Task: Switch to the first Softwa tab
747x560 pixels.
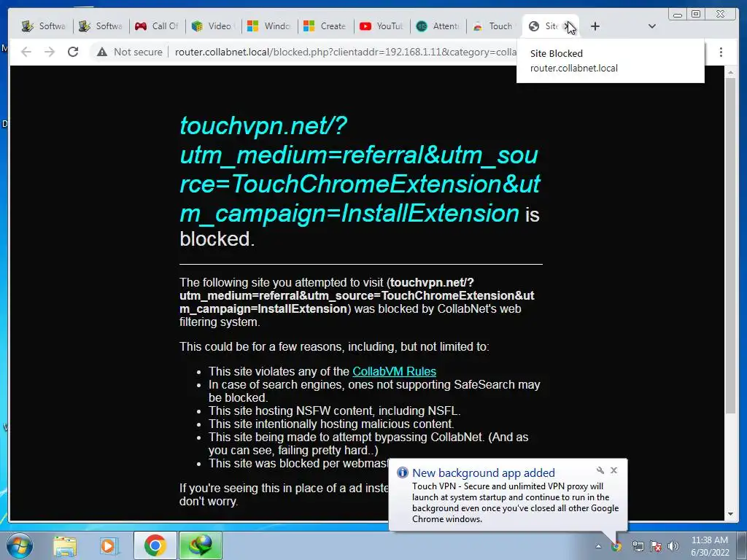Action: pyautogui.click(x=43, y=26)
